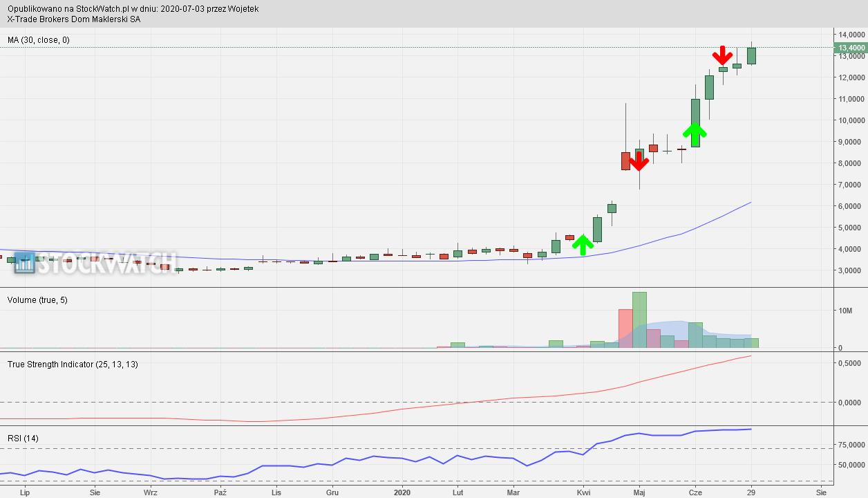
Task: Click the 13,0000 price axis label
Action: (851, 56)
